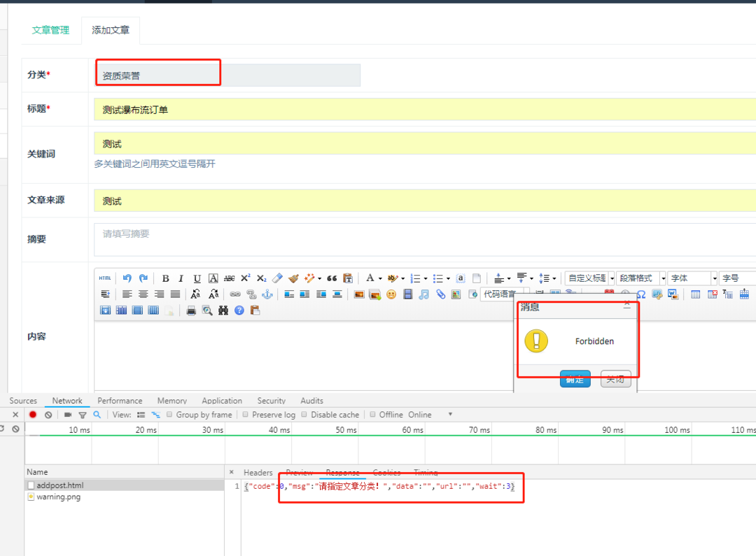756x556 pixels.
Task: Insert a single image
Action: point(358,294)
